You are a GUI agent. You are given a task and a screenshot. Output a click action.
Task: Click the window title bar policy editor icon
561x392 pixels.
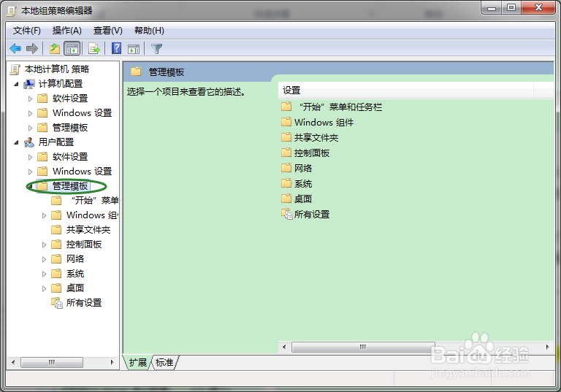point(12,11)
